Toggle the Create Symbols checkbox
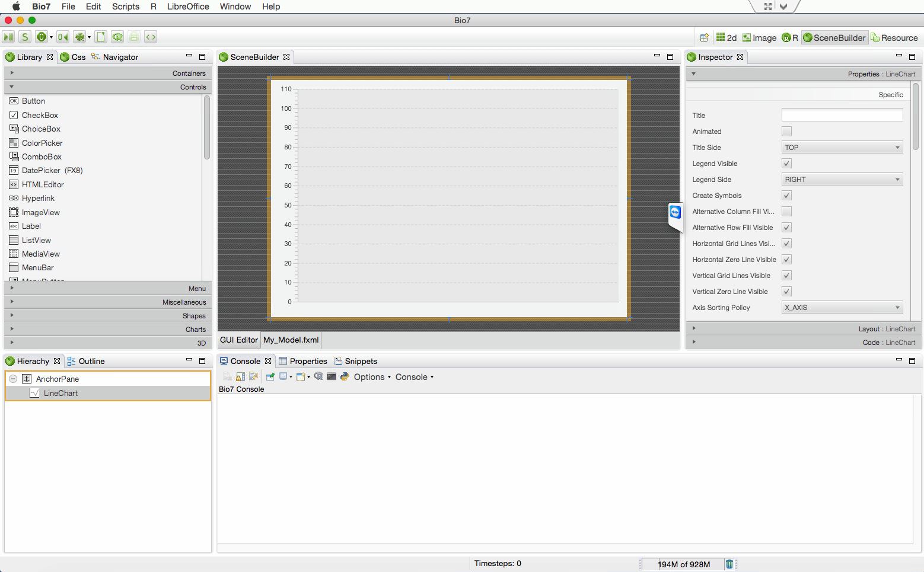This screenshot has width=924, height=572. point(786,196)
